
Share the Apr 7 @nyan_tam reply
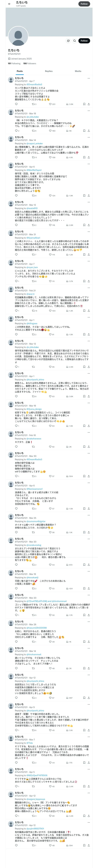coord(89,281)
